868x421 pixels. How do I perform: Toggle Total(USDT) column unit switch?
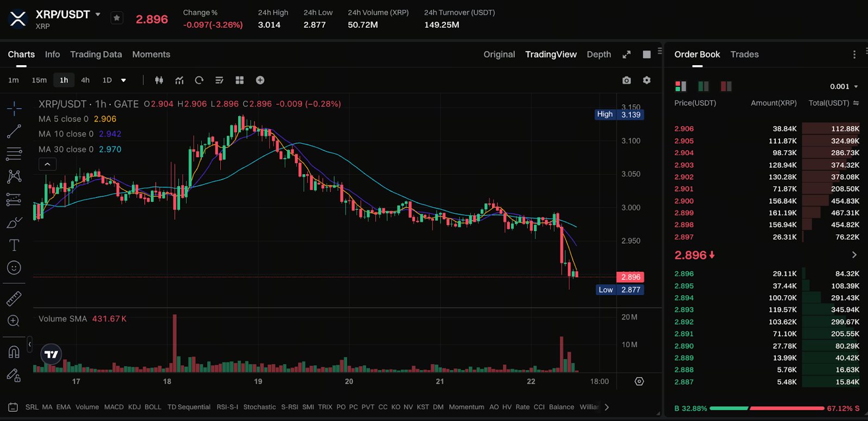pos(856,103)
